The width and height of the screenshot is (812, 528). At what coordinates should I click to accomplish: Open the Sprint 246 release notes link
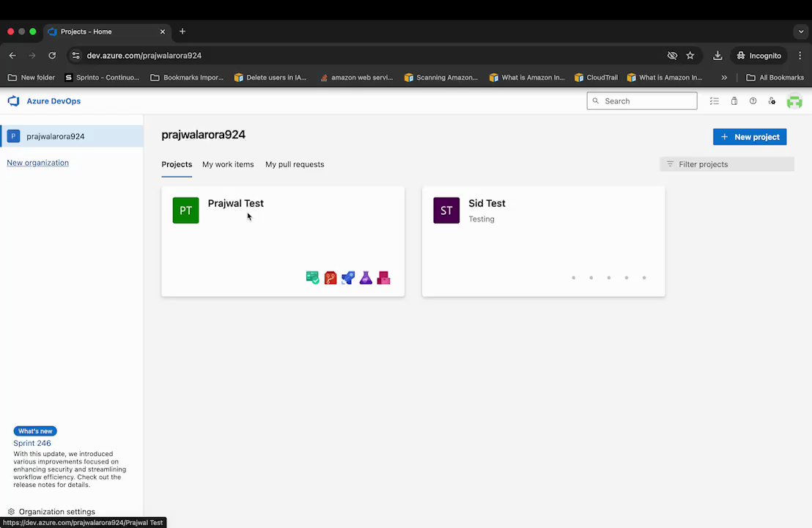coord(32,443)
